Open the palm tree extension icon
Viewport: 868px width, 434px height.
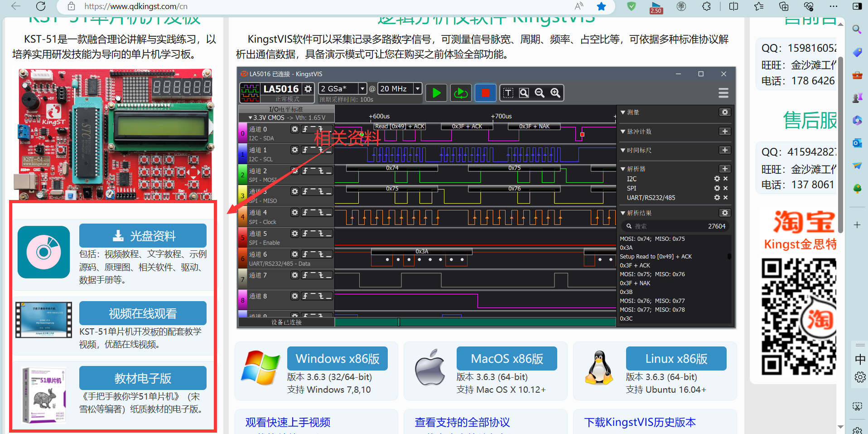click(x=681, y=6)
